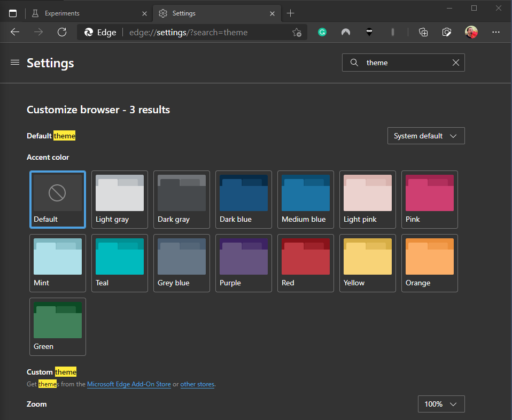
Task: Open the Default theme dropdown
Action: coord(426,136)
